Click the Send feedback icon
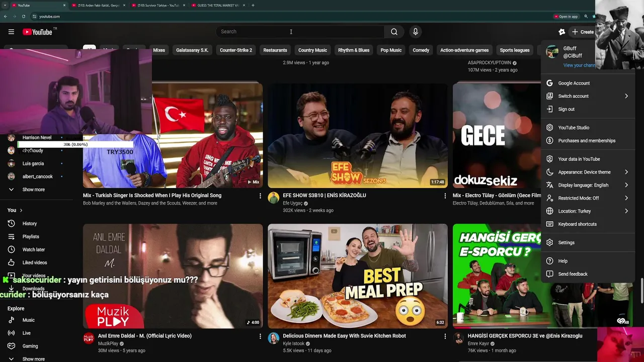 pos(549,274)
